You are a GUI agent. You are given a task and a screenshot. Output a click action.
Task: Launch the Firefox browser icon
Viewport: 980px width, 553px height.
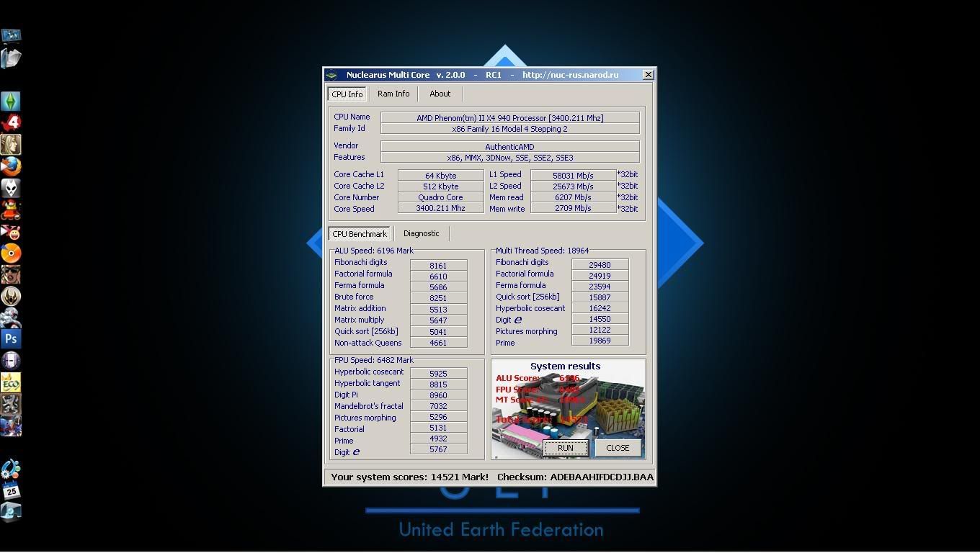coord(11,166)
